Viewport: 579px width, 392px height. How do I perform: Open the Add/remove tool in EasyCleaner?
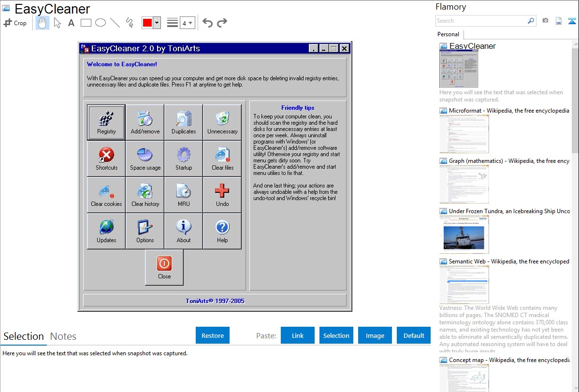coord(145,122)
